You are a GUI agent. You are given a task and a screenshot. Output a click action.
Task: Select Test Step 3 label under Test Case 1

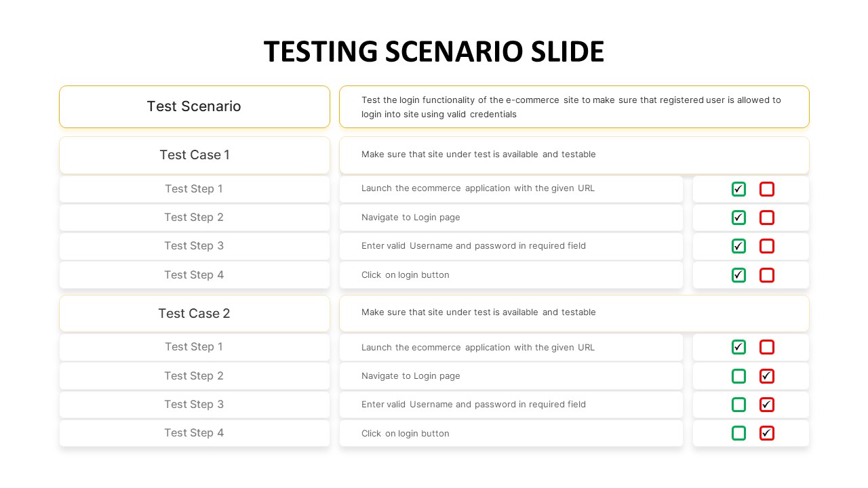coord(195,246)
